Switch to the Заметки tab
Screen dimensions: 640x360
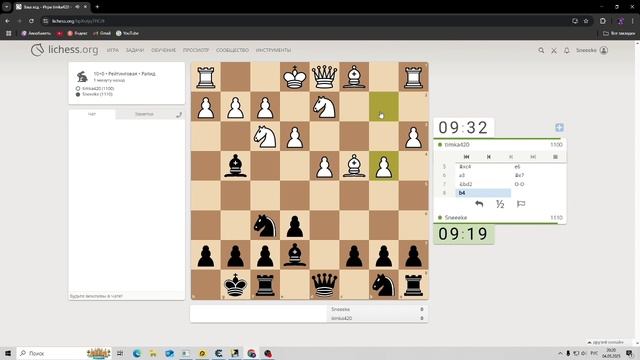pyautogui.click(x=144, y=114)
